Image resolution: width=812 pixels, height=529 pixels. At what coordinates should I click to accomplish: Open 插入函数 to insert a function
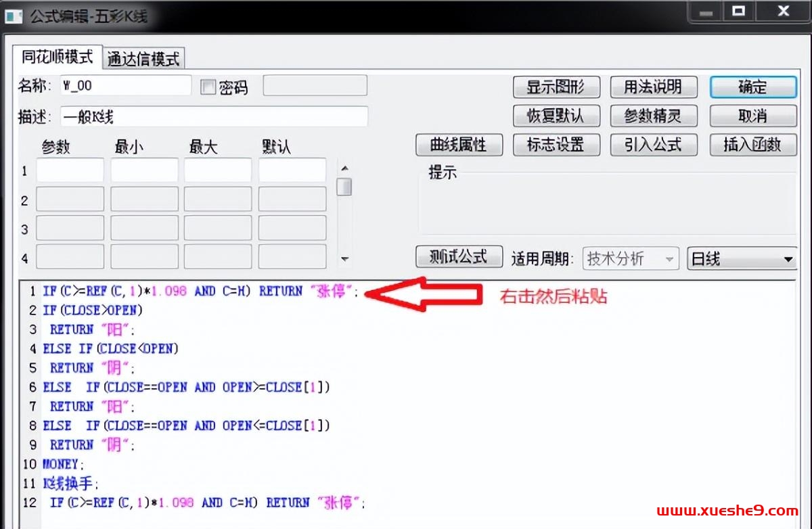tap(752, 145)
